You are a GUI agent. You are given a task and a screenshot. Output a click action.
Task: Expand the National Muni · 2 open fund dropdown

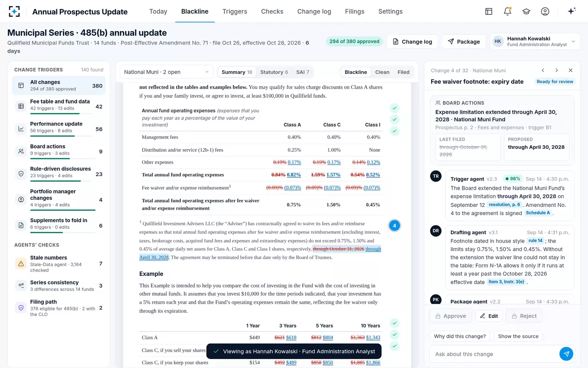(x=167, y=72)
